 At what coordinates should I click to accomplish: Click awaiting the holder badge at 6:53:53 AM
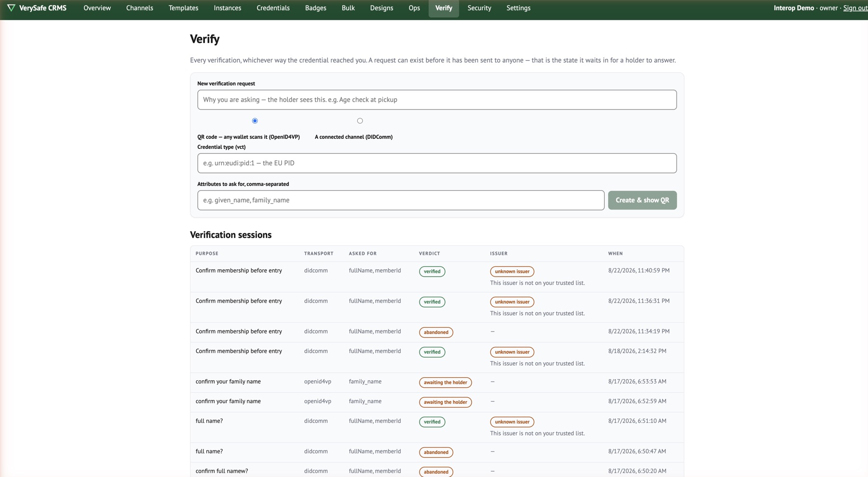pyautogui.click(x=445, y=382)
